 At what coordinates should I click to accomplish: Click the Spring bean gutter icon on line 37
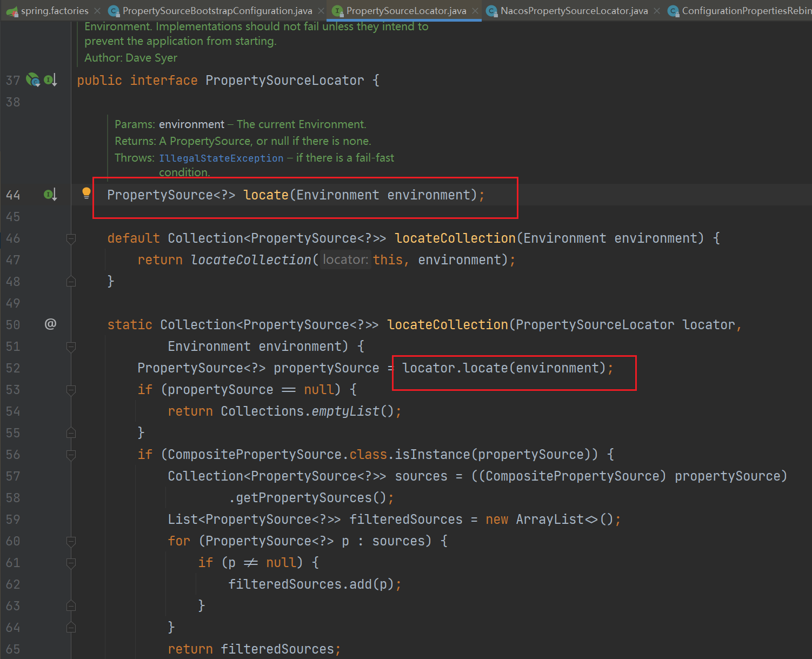click(33, 80)
